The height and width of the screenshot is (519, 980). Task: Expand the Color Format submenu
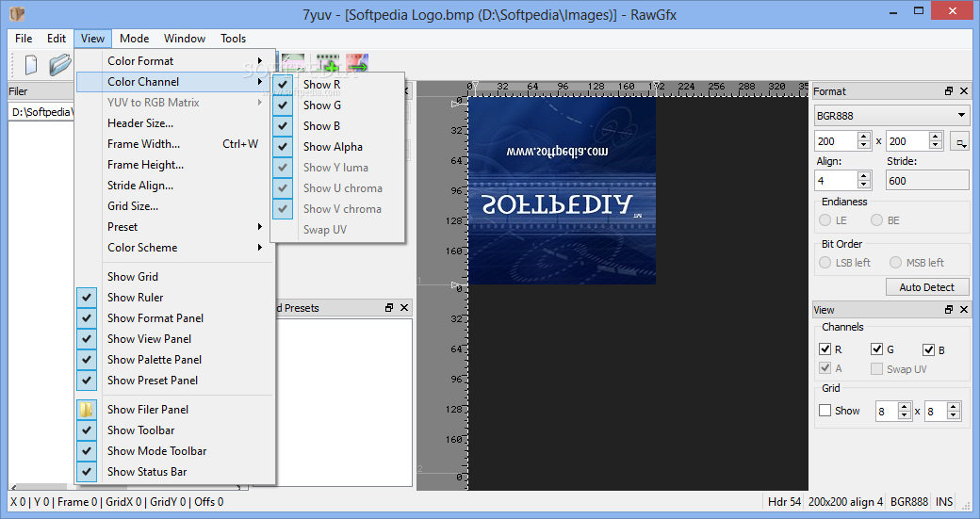(x=175, y=61)
